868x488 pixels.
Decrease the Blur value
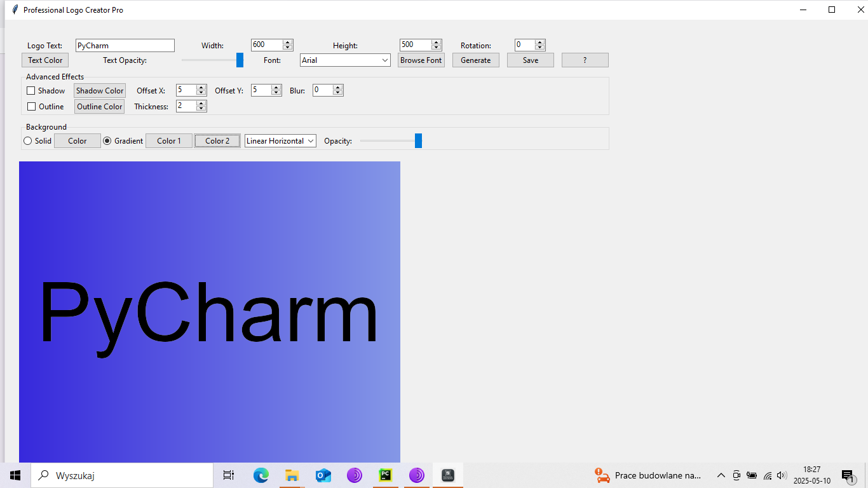pyautogui.click(x=338, y=93)
